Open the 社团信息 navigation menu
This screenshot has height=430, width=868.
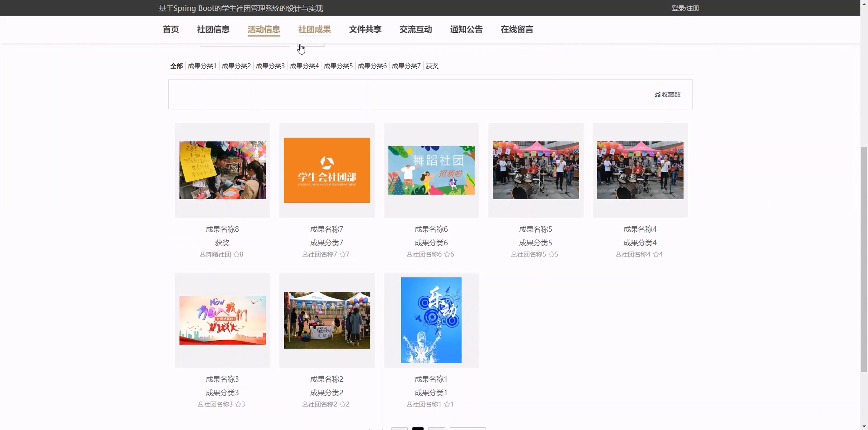213,29
